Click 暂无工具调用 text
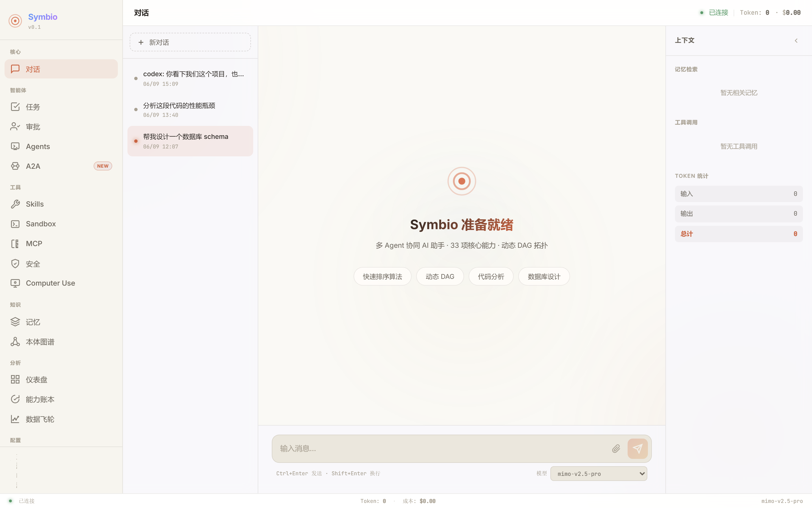Image resolution: width=812 pixels, height=508 pixels. tap(739, 146)
